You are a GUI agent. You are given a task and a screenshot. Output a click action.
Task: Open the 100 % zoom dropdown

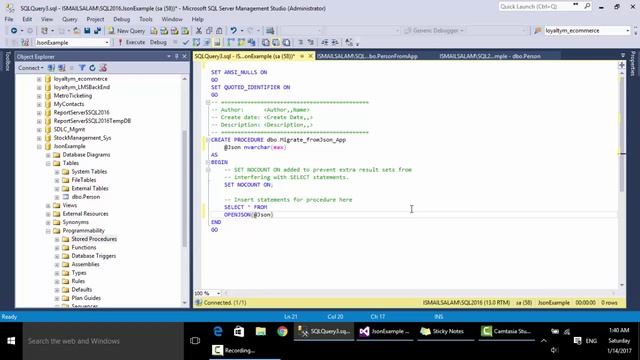(x=218, y=293)
